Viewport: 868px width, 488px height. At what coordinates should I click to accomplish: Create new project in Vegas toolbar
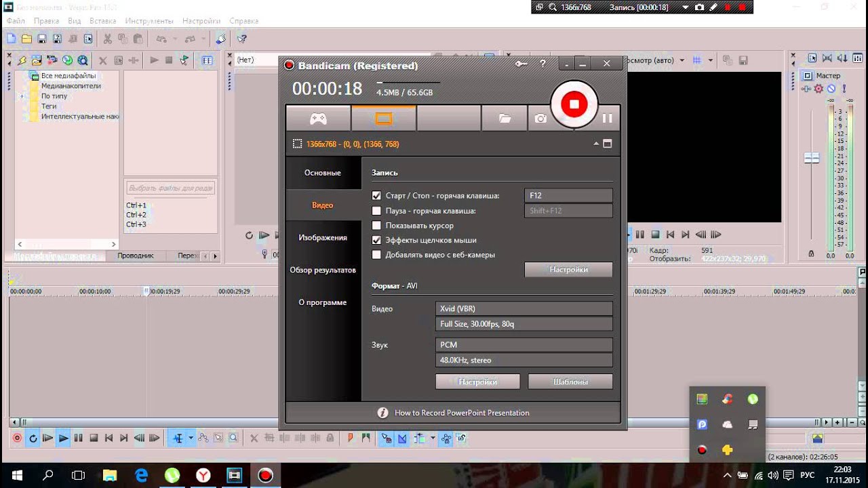pyautogui.click(x=12, y=39)
